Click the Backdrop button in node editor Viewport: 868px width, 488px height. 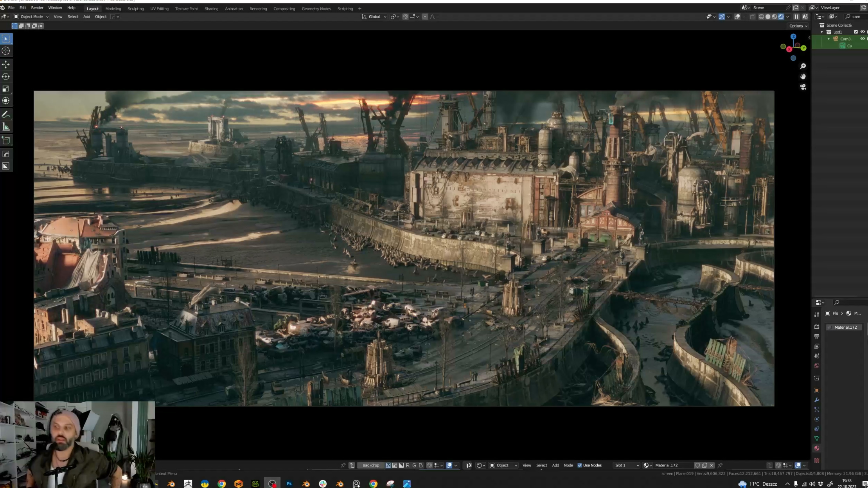coord(370,465)
